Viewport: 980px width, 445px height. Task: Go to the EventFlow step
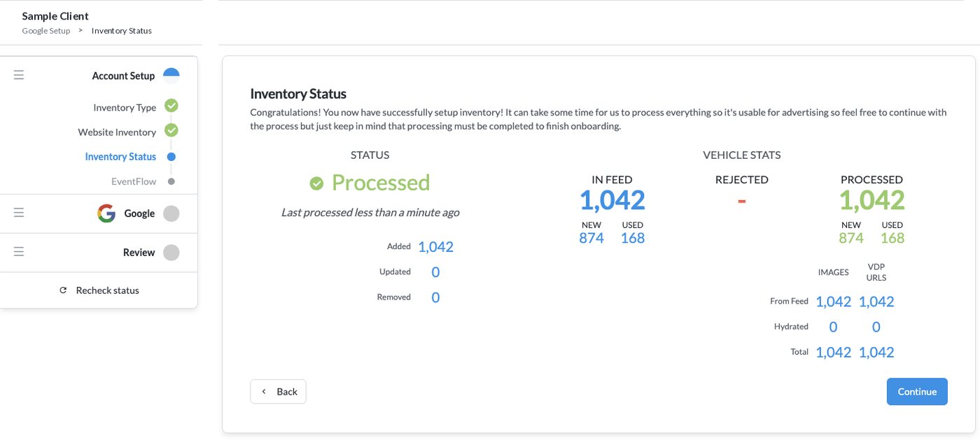[x=134, y=181]
